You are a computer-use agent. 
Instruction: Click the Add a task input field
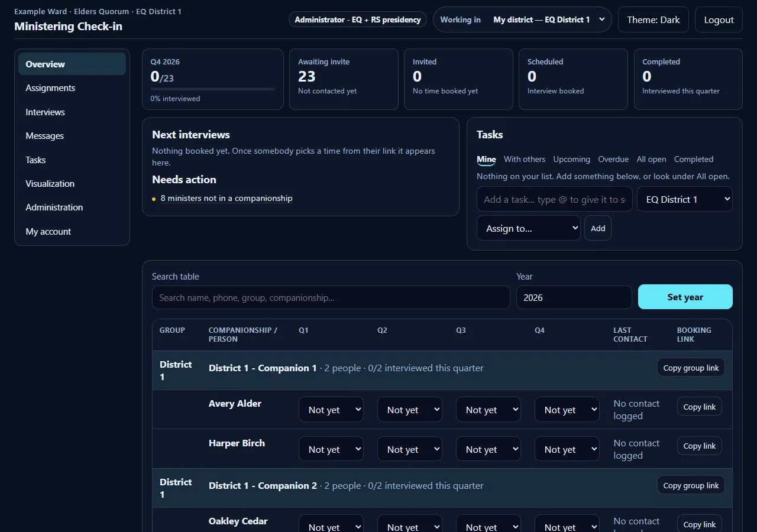(x=555, y=199)
